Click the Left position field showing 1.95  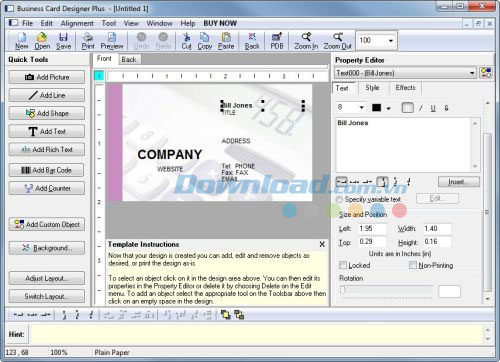click(x=372, y=229)
